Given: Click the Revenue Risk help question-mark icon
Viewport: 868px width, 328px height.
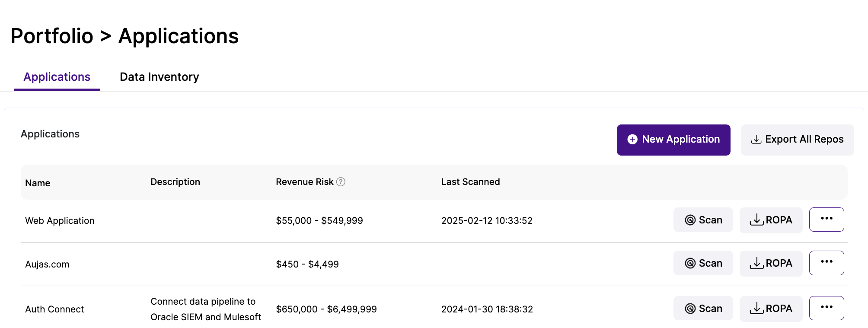Looking at the screenshot, I should click(341, 182).
